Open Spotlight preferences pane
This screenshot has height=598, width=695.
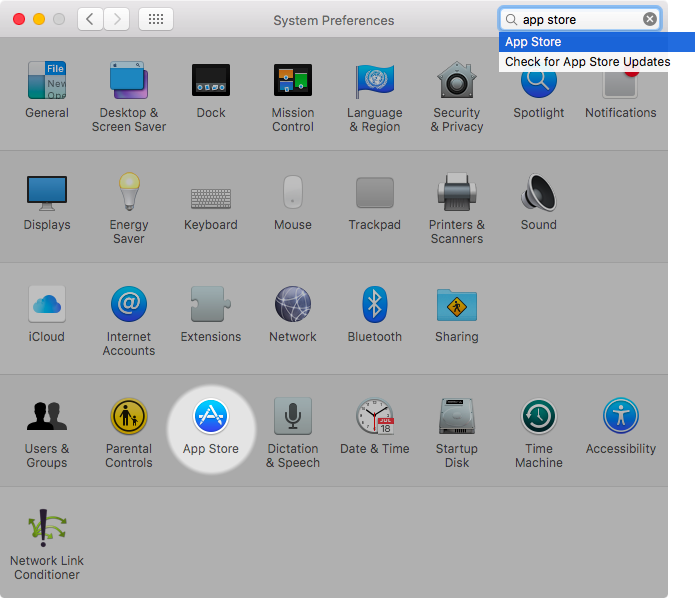click(x=539, y=95)
